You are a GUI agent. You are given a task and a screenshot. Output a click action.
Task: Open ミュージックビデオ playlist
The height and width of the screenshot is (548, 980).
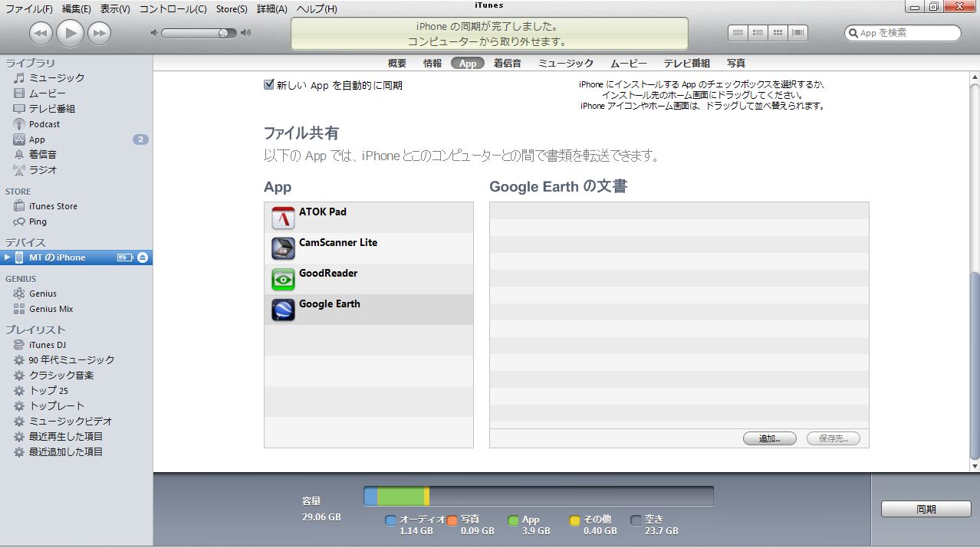(x=71, y=421)
